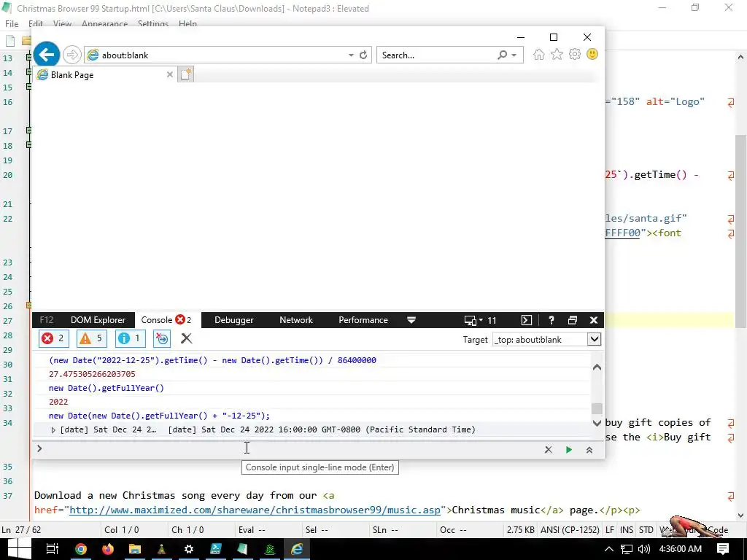Open the Home page icon

539,54
